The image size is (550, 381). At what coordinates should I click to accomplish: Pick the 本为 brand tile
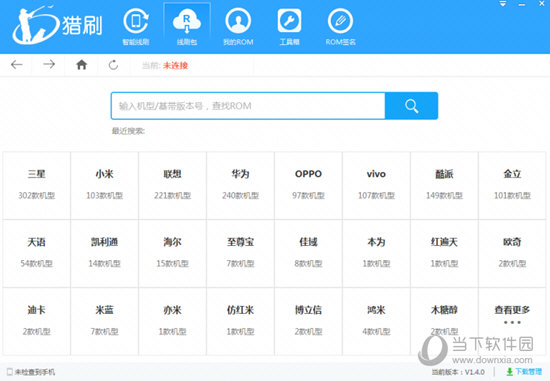tap(376, 254)
